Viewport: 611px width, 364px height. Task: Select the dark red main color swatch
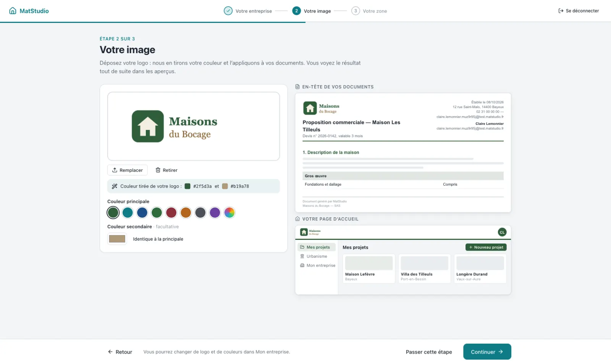[x=171, y=212]
